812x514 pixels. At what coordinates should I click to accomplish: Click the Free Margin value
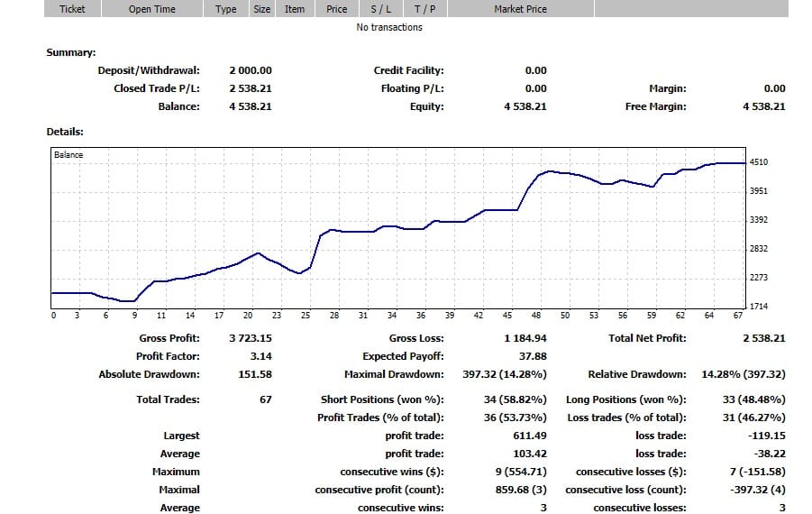[763, 106]
